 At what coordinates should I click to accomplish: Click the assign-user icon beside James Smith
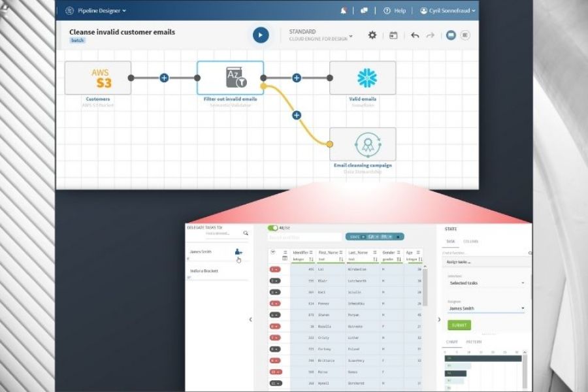pos(238,252)
